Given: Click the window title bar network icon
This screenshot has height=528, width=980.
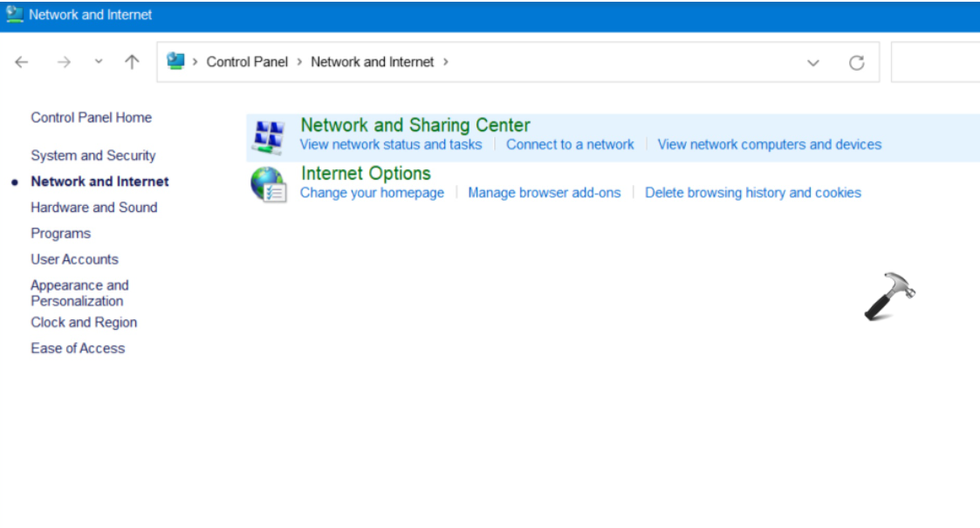Looking at the screenshot, I should (15, 15).
